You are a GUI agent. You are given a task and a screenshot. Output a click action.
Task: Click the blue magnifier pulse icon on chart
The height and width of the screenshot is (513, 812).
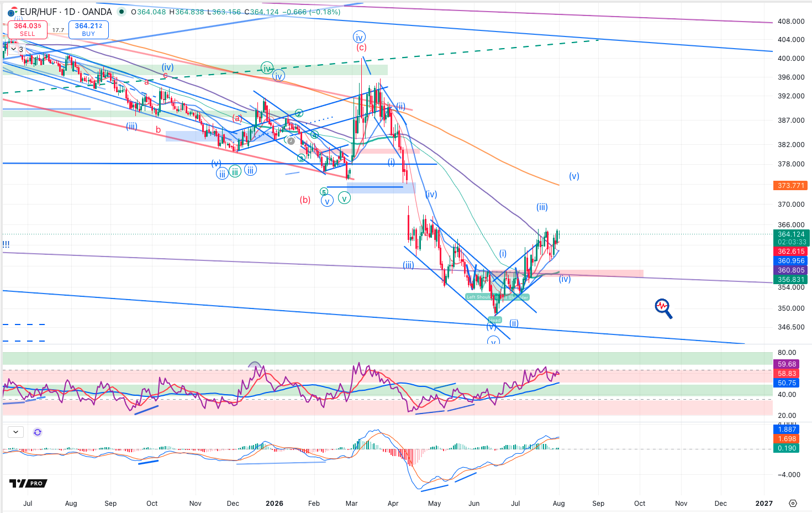tap(663, 308)
